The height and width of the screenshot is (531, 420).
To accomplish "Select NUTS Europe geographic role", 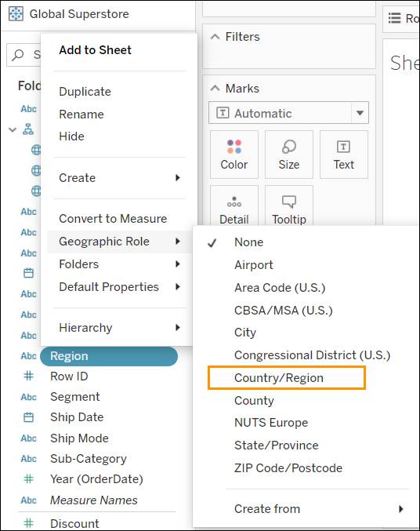I will pos(271,423).
